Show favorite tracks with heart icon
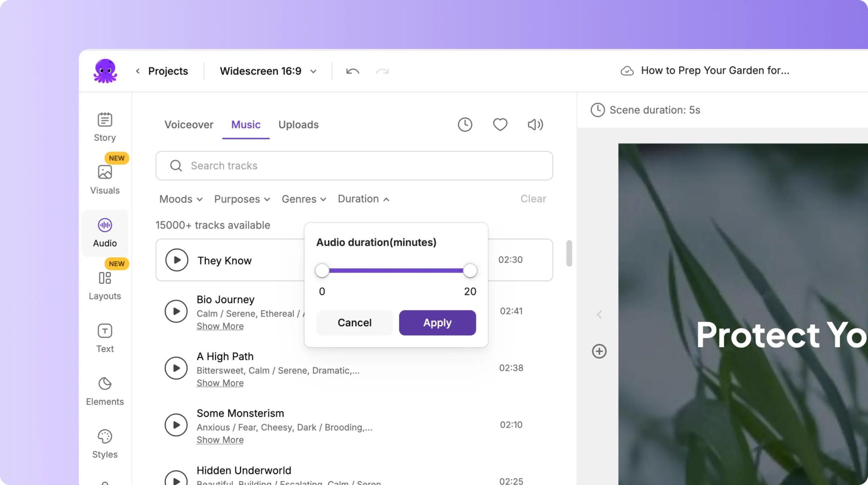The width and height of the screenshot is (868, 485). (500, 124)
